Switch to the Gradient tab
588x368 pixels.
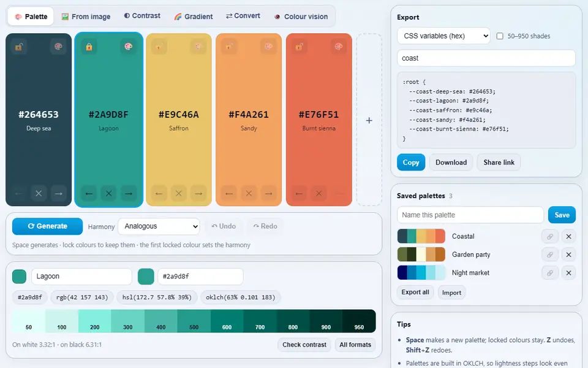194,17
